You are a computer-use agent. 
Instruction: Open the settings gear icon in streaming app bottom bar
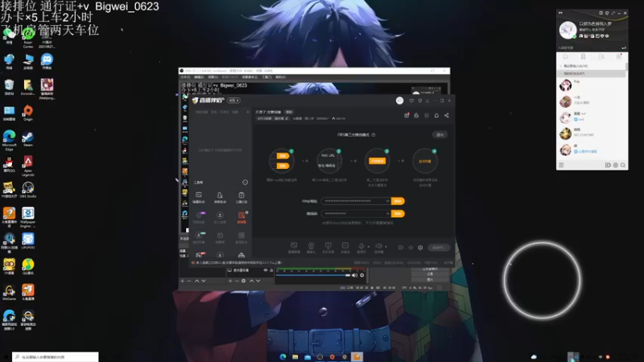pos(420,248)
